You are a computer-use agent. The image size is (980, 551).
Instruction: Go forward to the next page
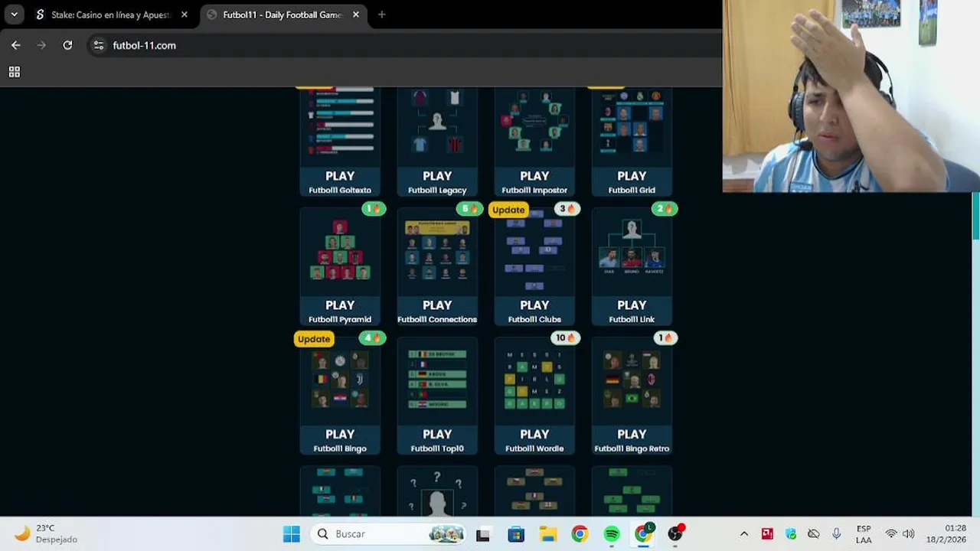pos(41,45)
